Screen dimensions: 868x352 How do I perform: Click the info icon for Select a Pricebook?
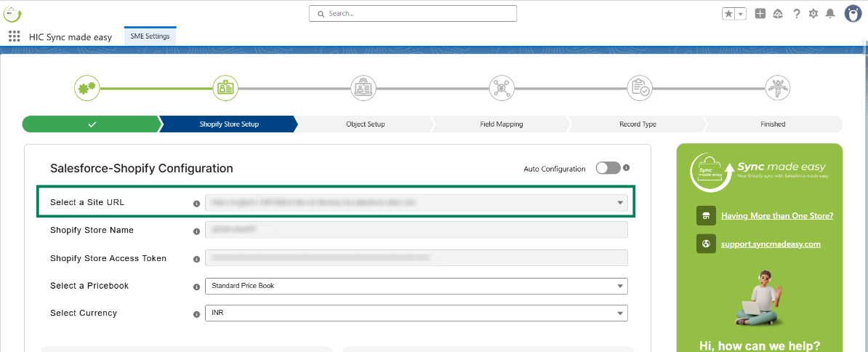196,287
